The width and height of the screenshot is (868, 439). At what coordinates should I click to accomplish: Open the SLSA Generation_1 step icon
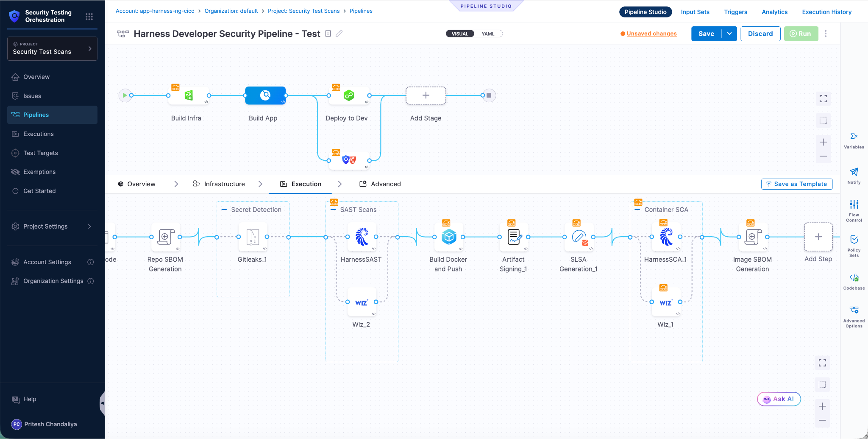[x=579, y=237]
